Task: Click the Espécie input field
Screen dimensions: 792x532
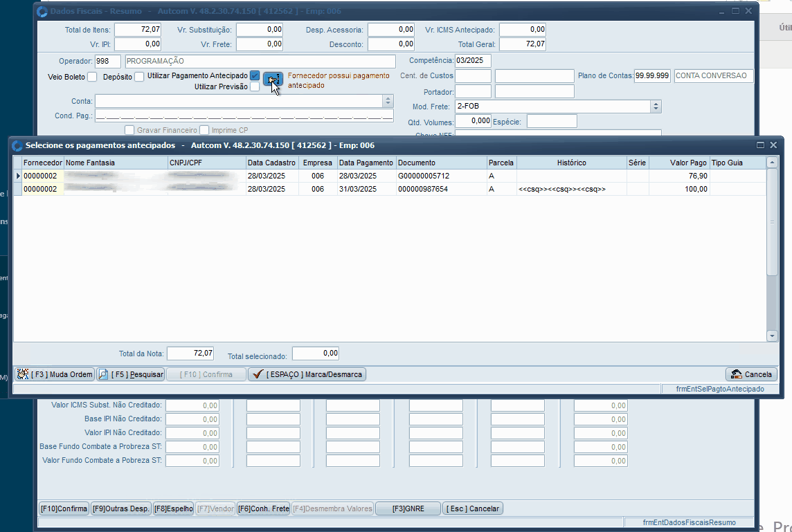Action: coord(552,121)
